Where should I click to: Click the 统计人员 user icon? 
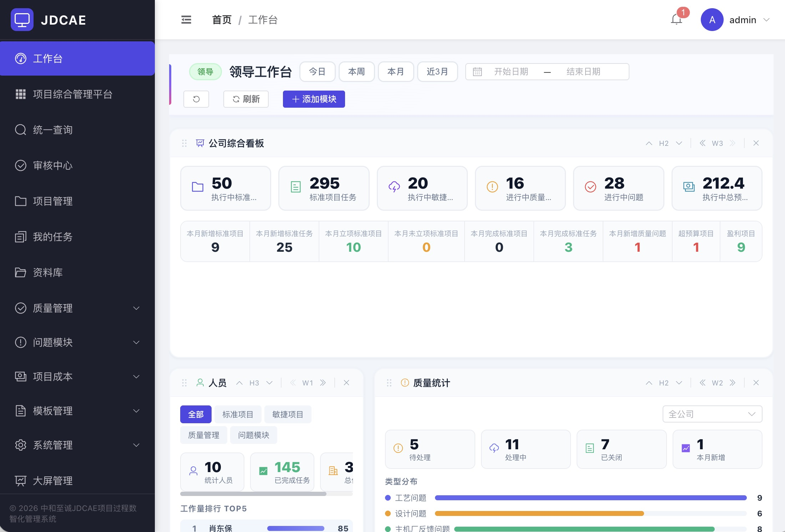point(193,471)
